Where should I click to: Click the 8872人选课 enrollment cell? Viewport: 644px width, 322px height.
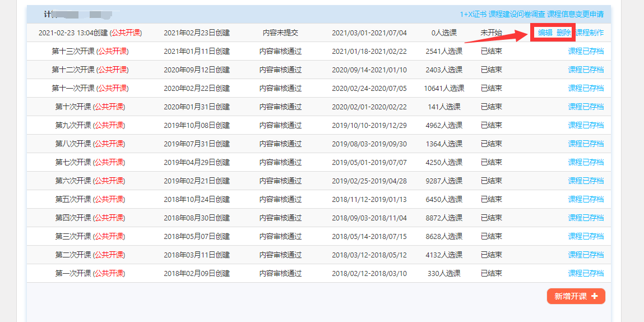(444, 218)
